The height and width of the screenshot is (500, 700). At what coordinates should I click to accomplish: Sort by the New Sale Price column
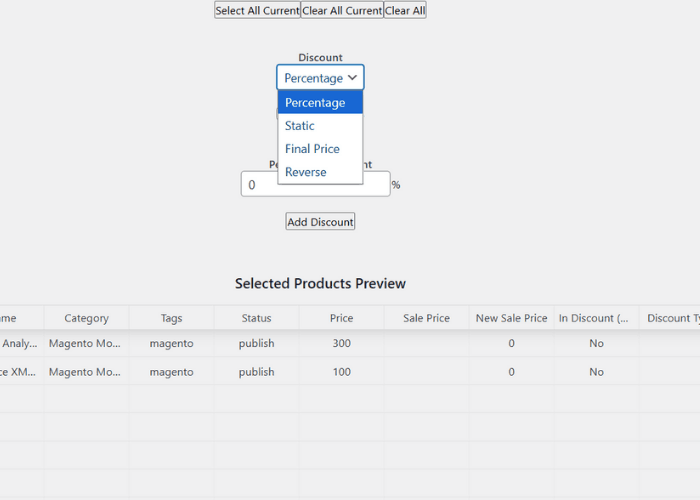pos(511,318)
